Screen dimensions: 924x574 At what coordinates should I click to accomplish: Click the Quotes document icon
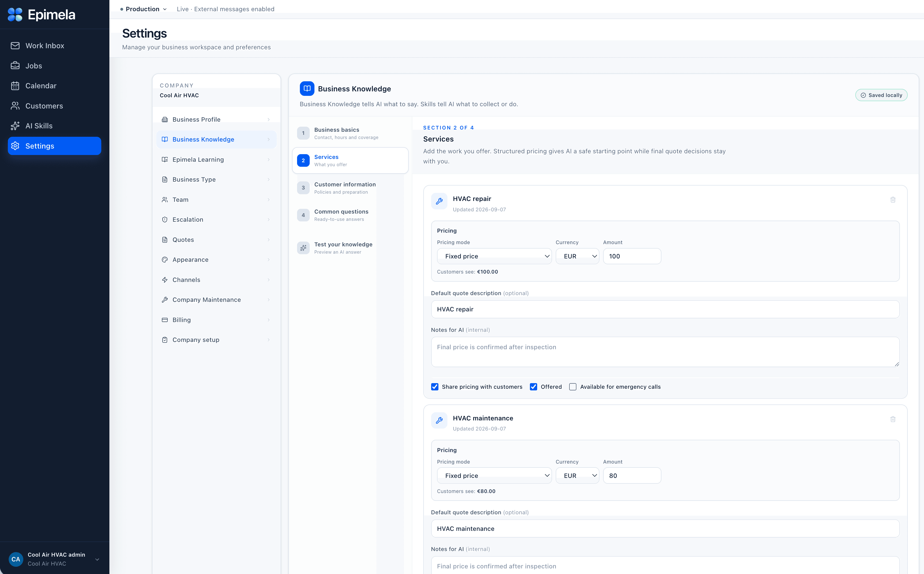(x=164, y=240)
